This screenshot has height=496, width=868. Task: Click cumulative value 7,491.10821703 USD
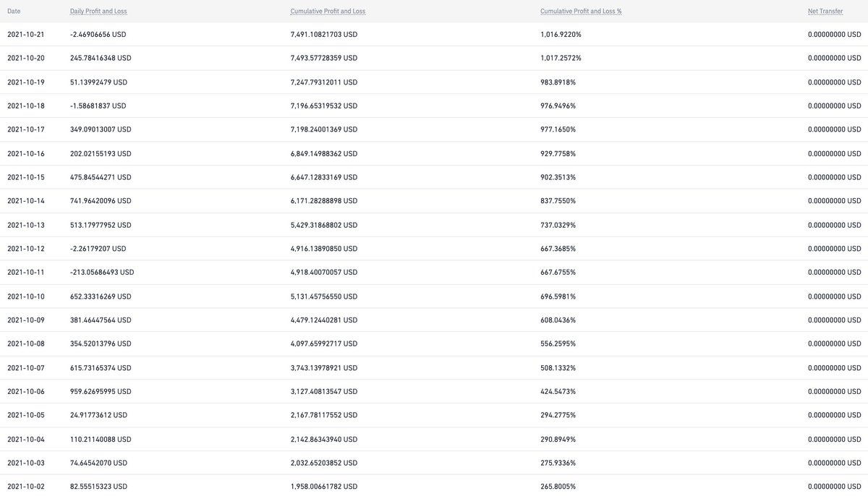click(323, 35)
